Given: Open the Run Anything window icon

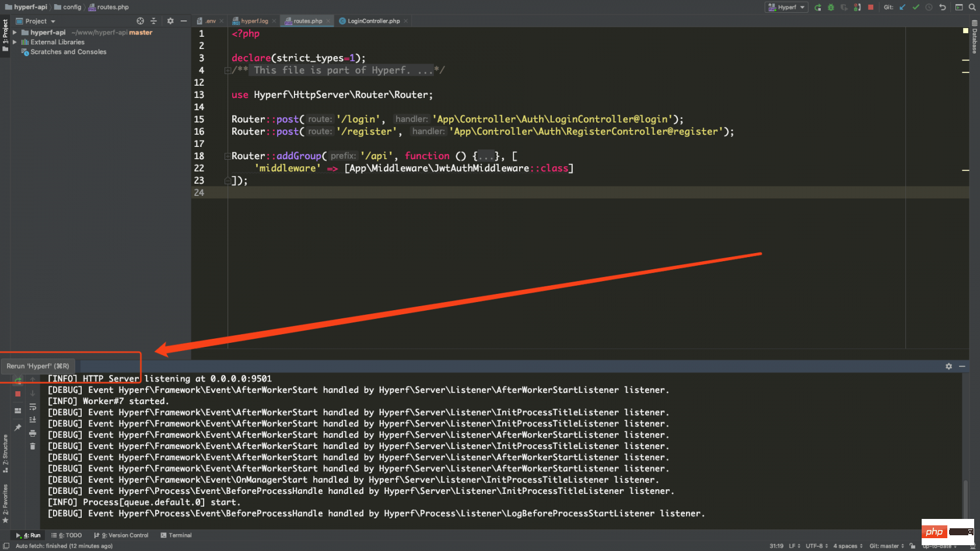Looking at the screenshot, I should tap(959, 8).
